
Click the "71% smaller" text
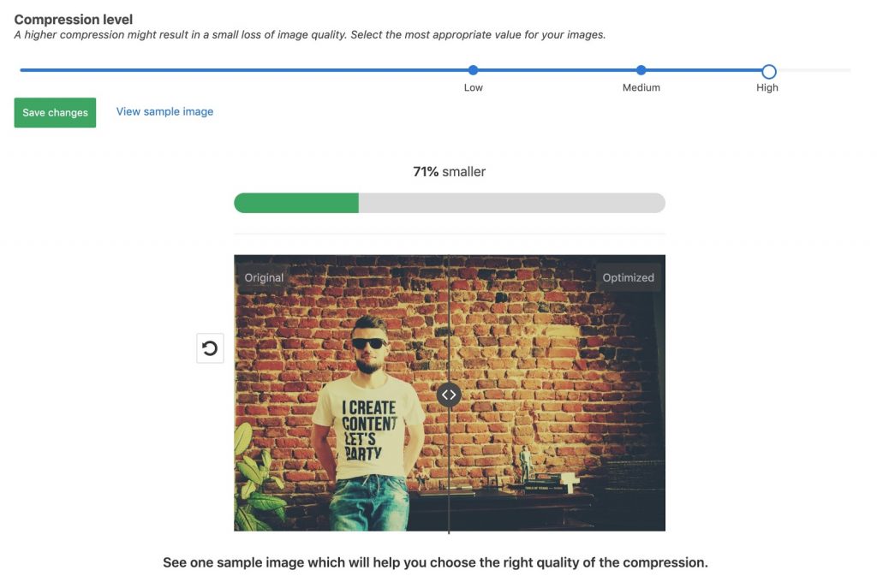[449, 172]
